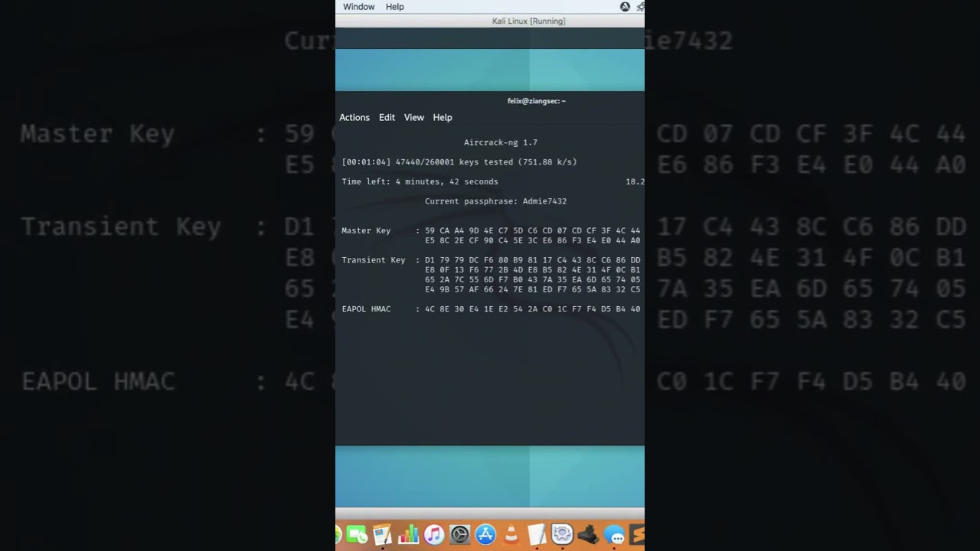Screen dimensions: 980x551
Task: Open System Preferences gear in the dock
Action: [x=459, y=534]
